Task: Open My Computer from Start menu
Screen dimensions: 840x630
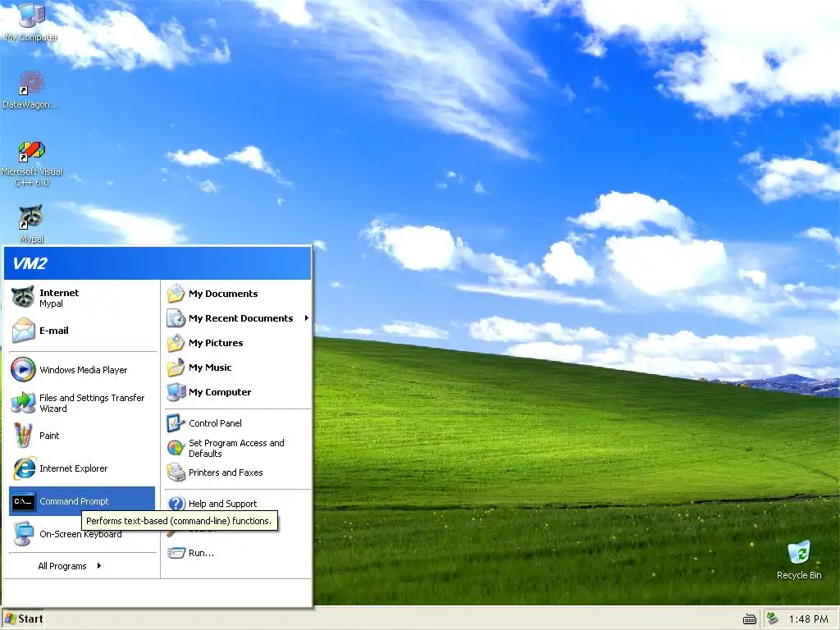Action: (x=237, y=392)
